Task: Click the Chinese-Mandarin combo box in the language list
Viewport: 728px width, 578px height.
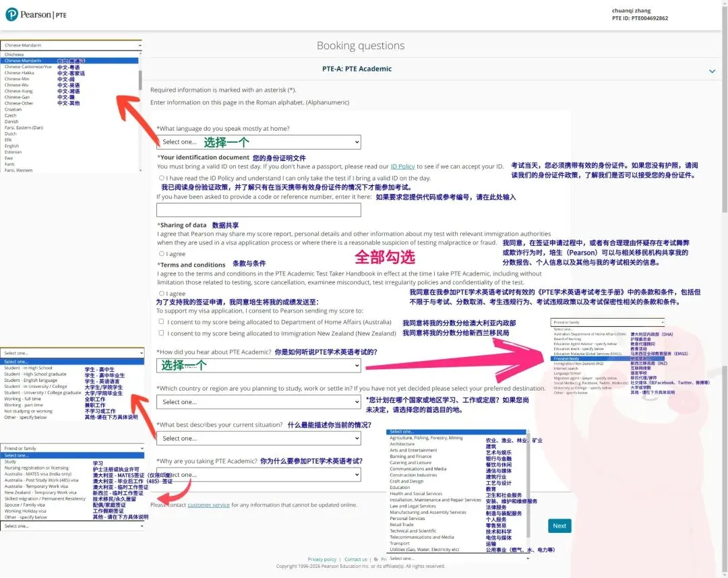Action: [x=71, y=45]
